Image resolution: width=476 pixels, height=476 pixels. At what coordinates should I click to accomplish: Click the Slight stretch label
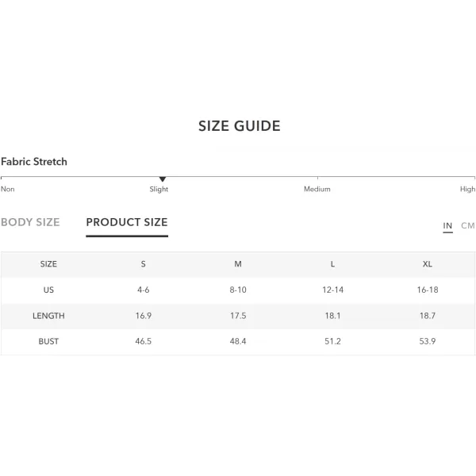159,189
